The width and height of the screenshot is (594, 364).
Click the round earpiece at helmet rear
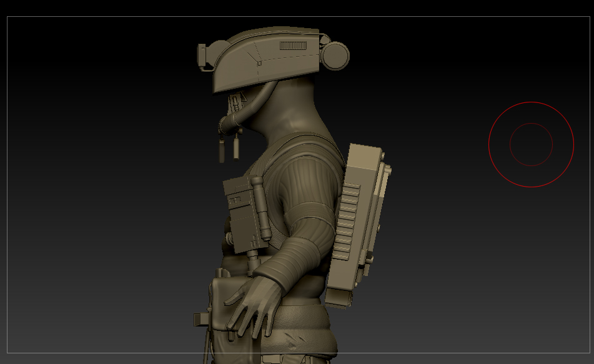point(335,56)
